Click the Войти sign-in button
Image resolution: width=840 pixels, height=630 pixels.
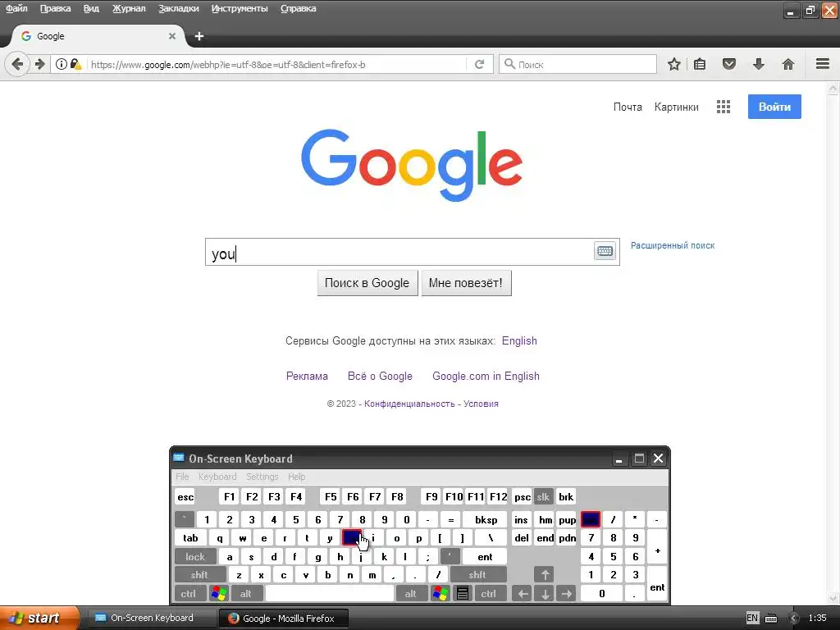point(774,107)
